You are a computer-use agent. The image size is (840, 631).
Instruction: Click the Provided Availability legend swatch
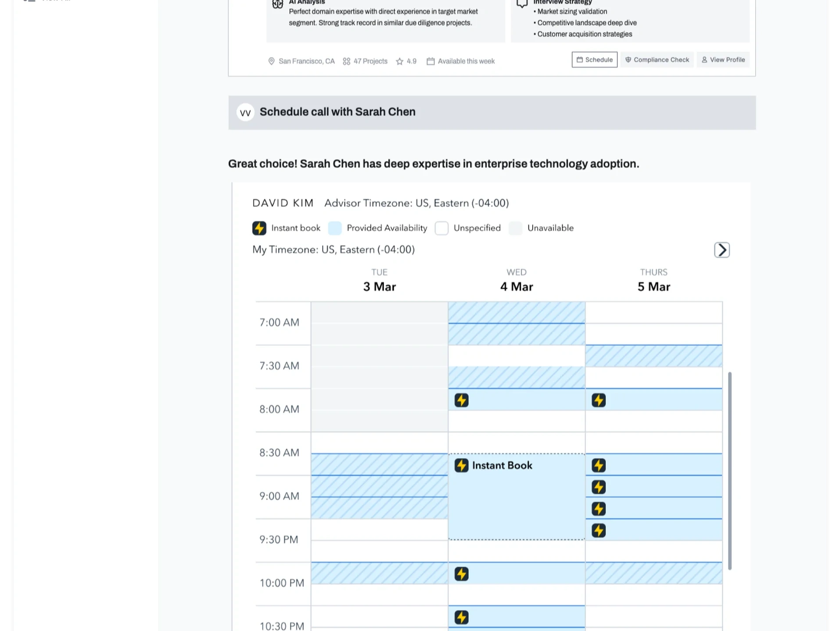pos(335,228)
